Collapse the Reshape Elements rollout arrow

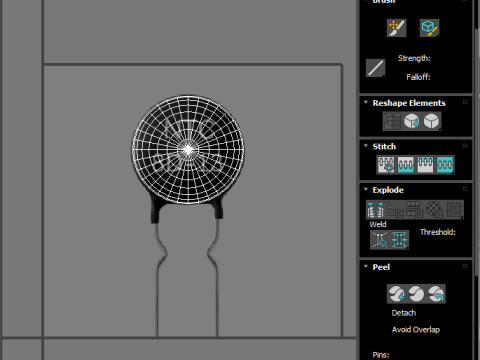point(366,102)
